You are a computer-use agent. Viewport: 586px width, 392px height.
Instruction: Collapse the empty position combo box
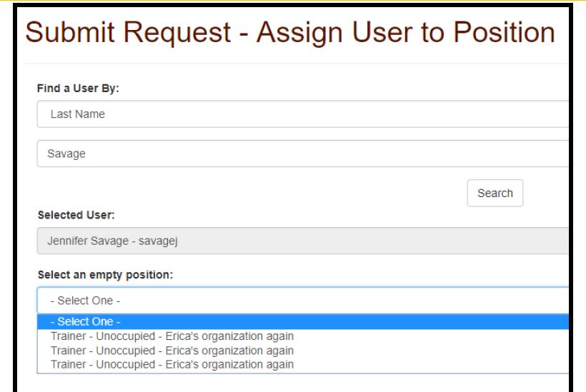[x=303, y=301]
